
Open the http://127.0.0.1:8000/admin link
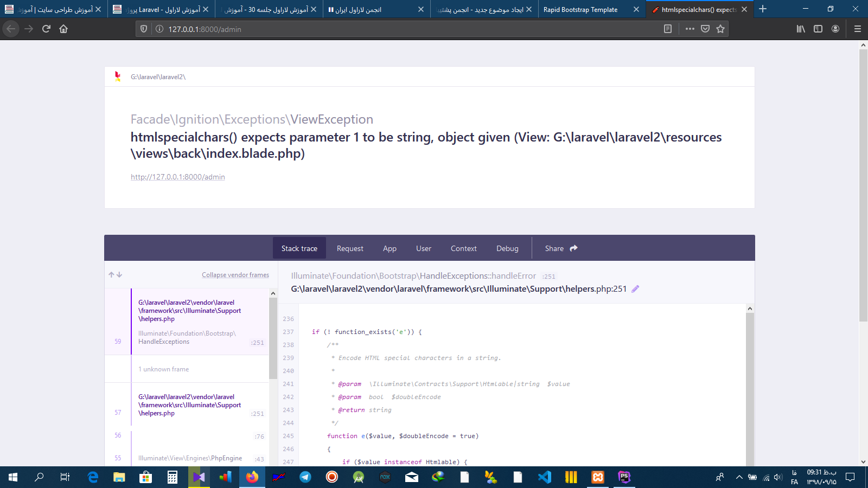178,177
